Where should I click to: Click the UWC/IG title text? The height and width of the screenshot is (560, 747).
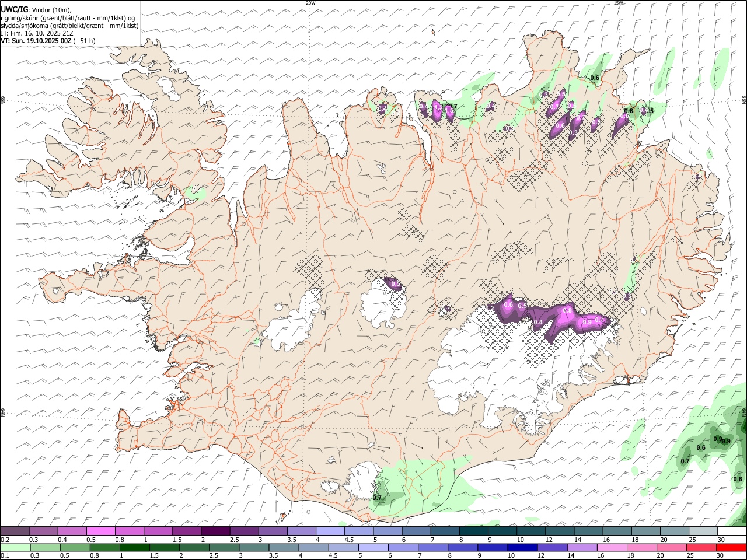click(x=14, y=9)
